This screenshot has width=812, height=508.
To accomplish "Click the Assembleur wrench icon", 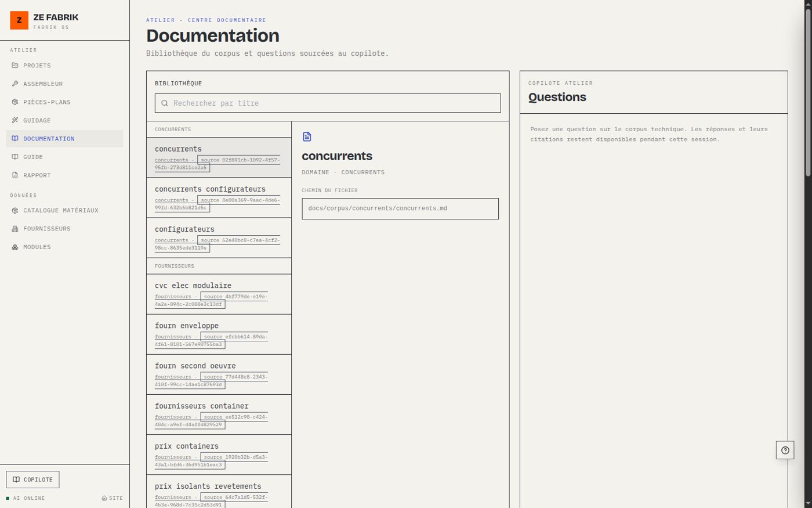I will point(15,84).
